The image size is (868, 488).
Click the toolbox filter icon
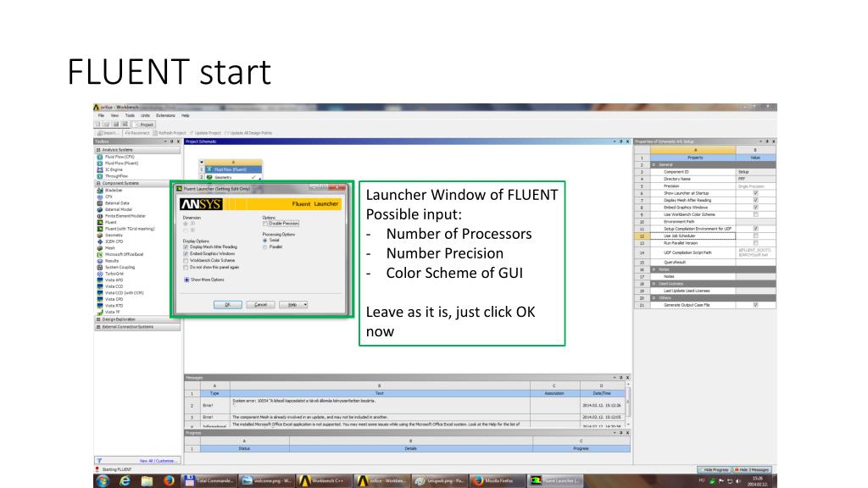[99, 460]
